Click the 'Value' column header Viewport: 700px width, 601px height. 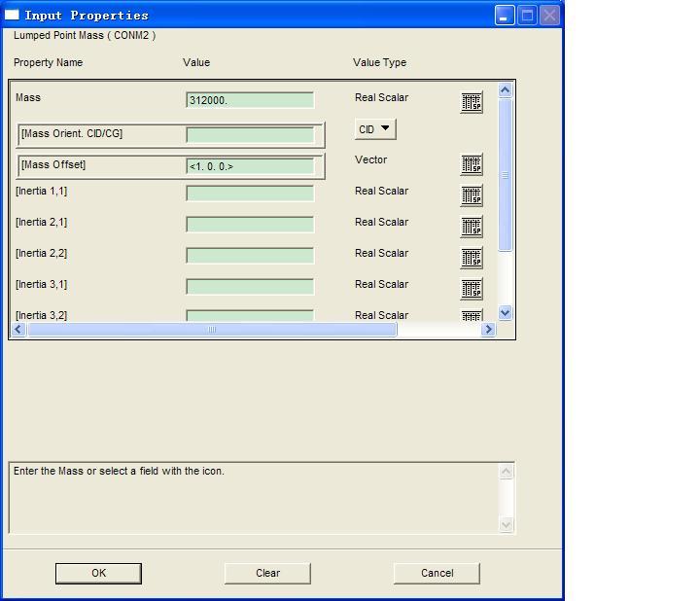coord(196,62)
